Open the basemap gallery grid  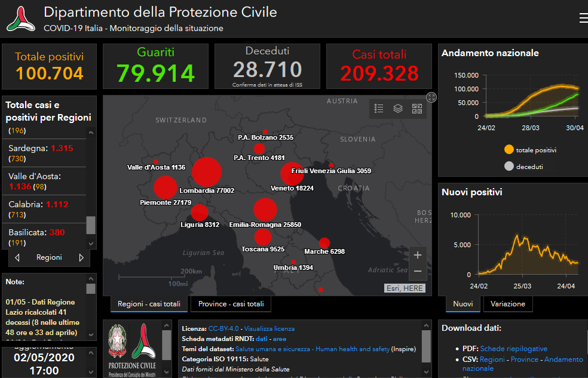[x=417, y=108]
